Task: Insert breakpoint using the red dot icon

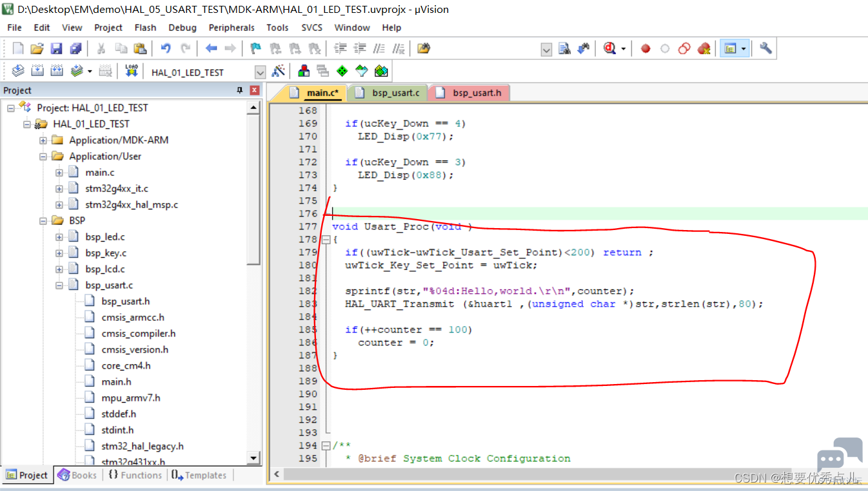Action: coord(646,48)
